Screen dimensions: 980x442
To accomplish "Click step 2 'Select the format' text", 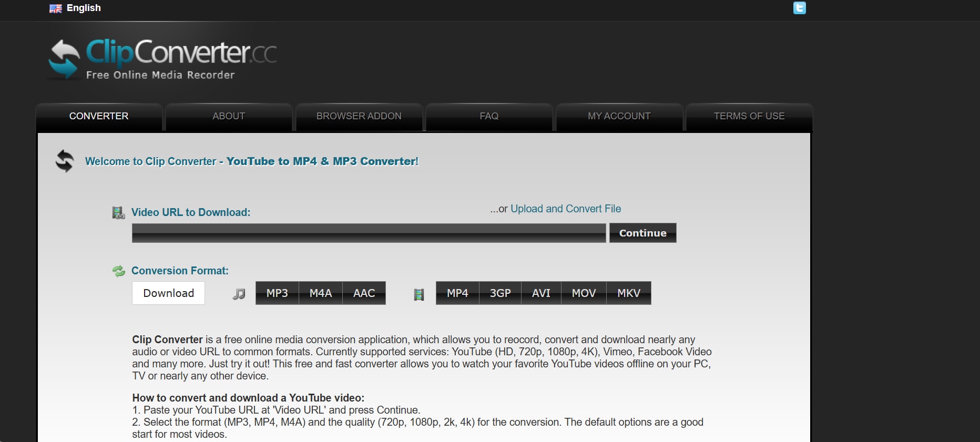I will [x=417, y=428].
